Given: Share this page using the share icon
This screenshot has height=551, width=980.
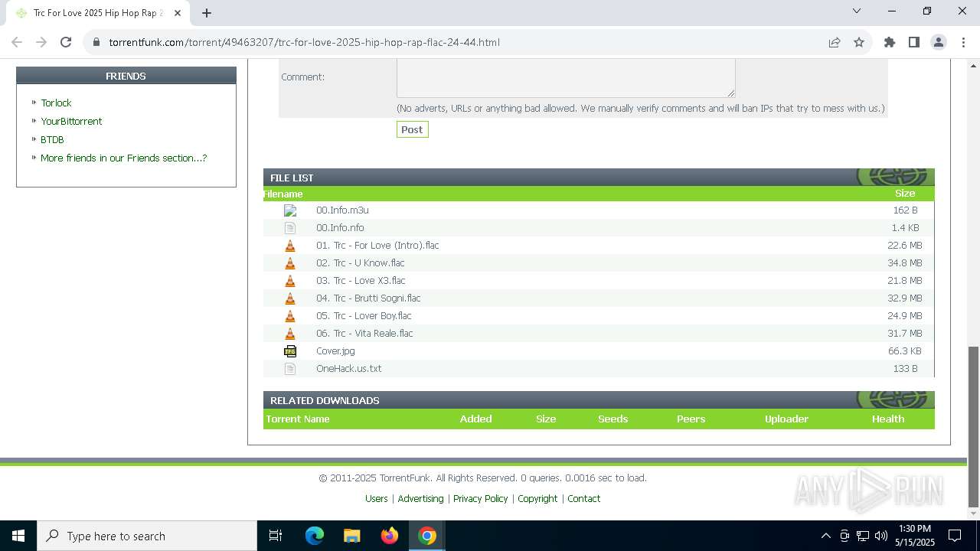Looking at the screenshot, I should 835,42.
